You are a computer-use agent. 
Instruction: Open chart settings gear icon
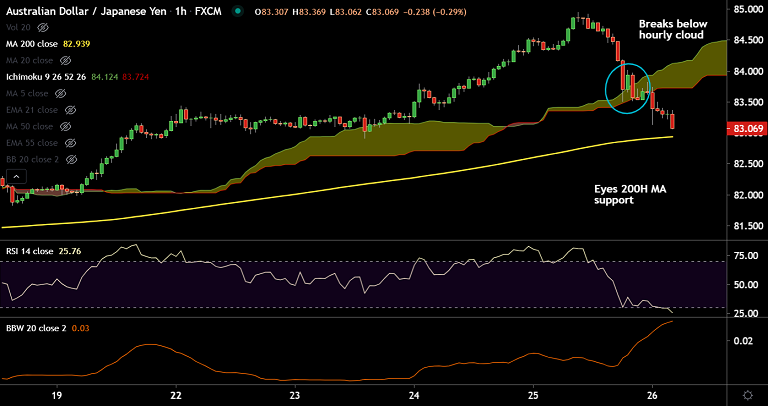pyautogui.click(x=747, y=395)
